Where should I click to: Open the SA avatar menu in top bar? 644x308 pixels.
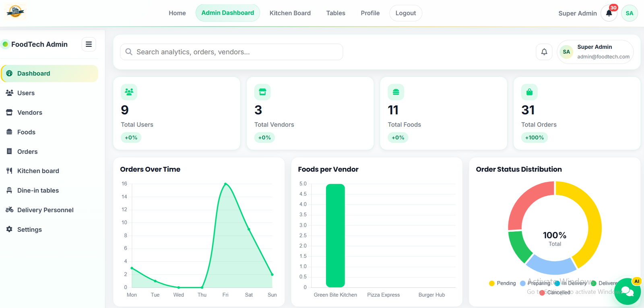click(x=630, y=13)
